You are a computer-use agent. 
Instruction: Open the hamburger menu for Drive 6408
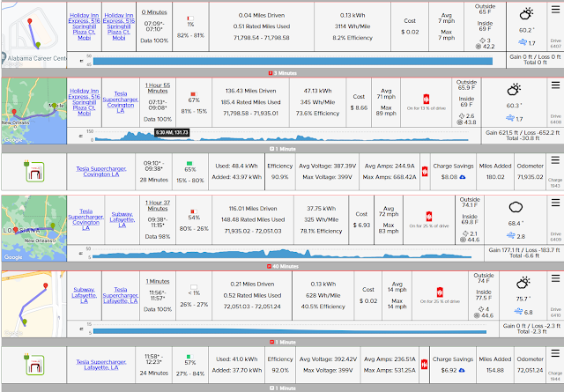tap(555, 85)
